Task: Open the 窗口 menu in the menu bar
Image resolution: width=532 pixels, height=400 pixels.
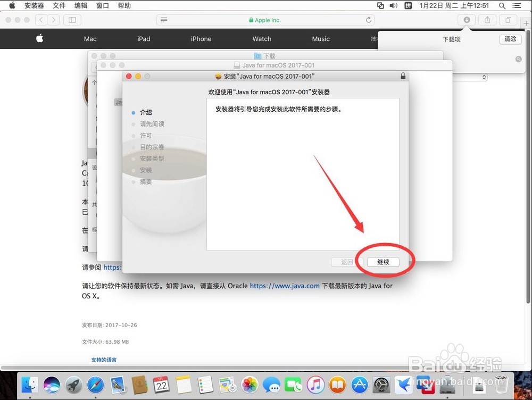Action: click(101, 5)
